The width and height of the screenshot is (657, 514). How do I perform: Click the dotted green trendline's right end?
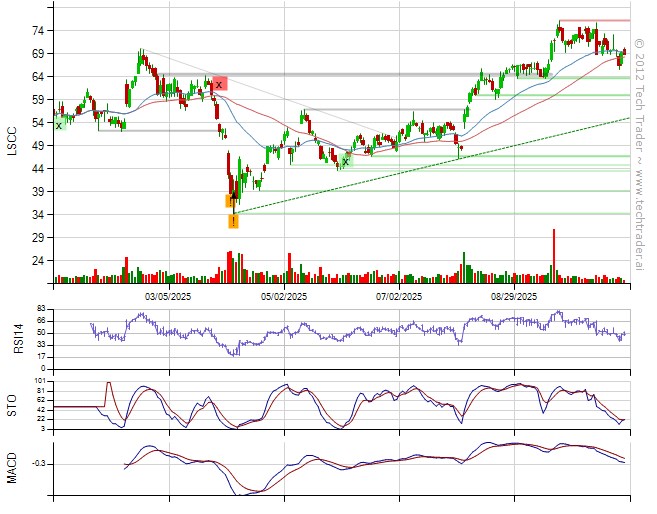tap(626, 119)
